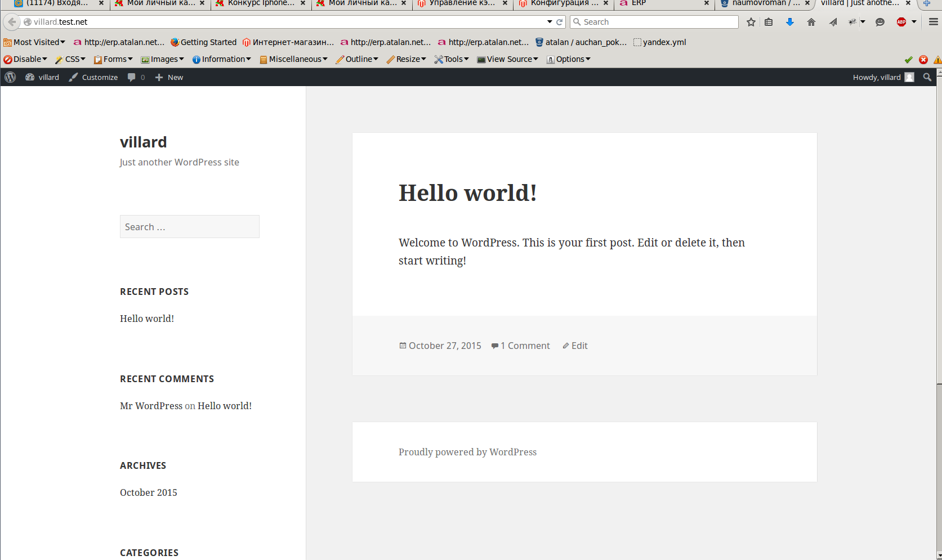Open the 1 Comment link
Screen dimensions: 942x560
click(x=525, y=346)
